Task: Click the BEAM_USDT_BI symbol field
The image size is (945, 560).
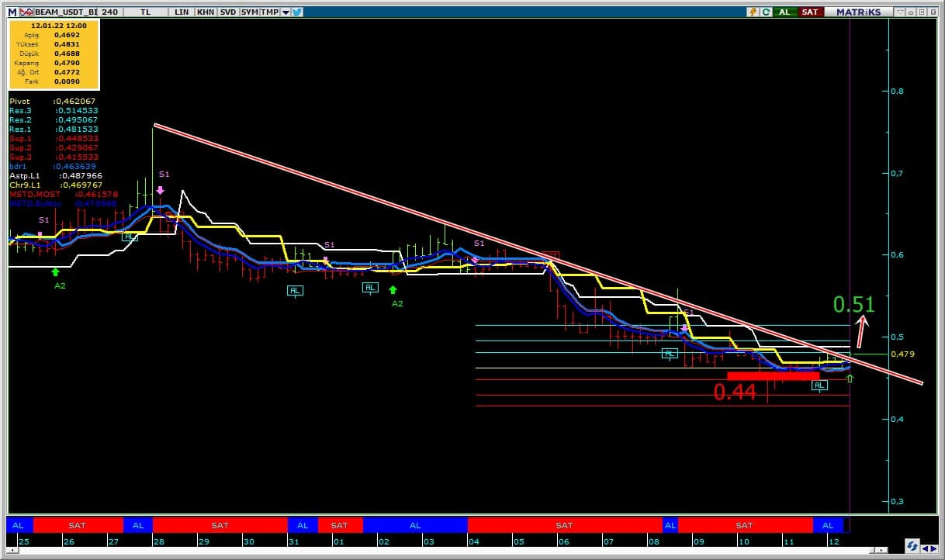Action: pos(65,12)
